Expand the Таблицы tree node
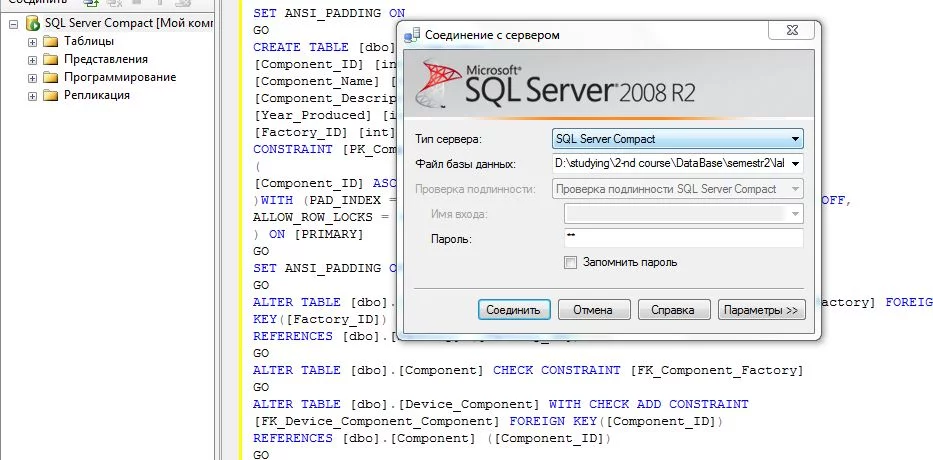This screenshot has height=460, width=933. click(x=32, y=41)
